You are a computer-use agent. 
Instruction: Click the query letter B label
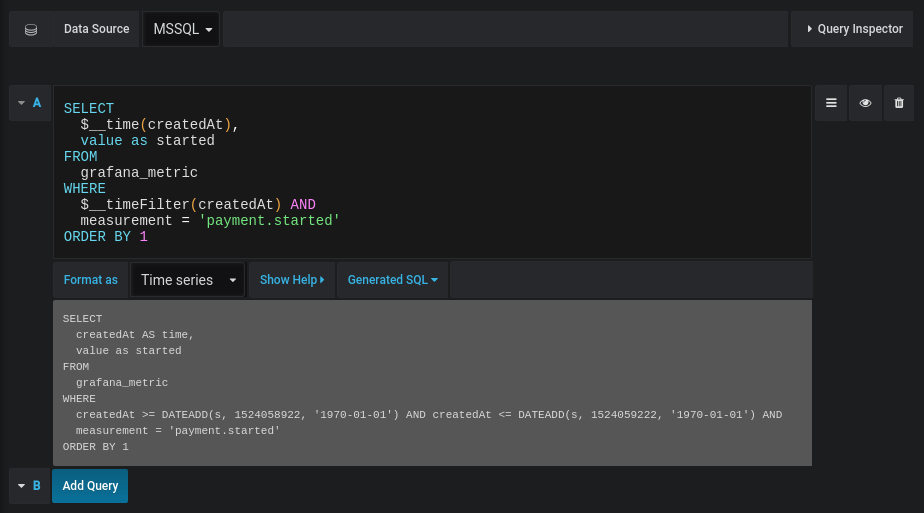37,486
